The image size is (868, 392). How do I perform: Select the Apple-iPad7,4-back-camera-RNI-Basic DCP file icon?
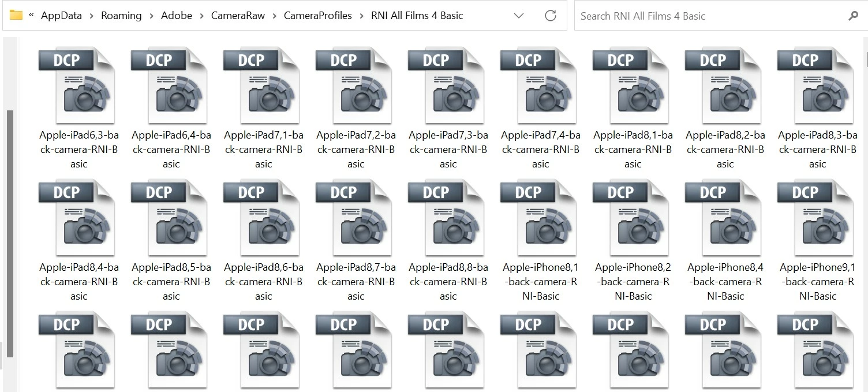pos(538,85)
